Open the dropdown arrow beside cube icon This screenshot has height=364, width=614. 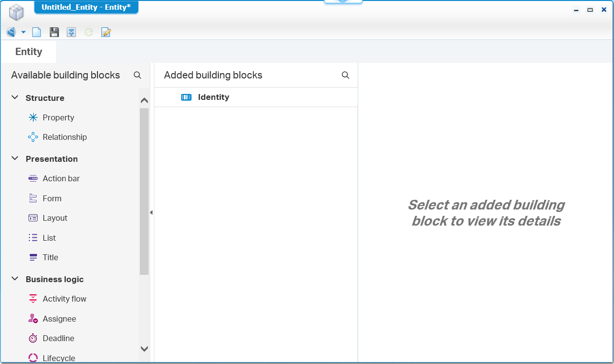[x=23, y=32]
